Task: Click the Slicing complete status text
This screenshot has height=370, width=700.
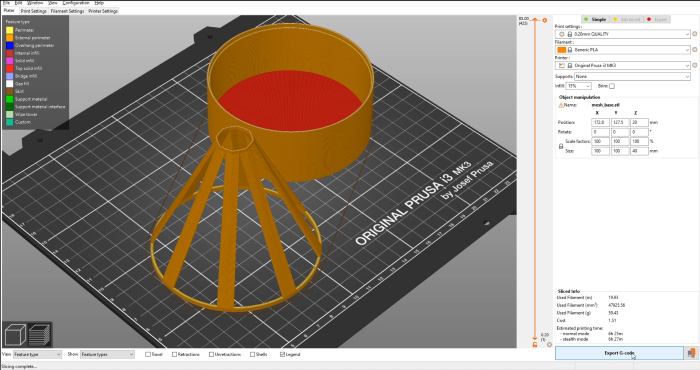Action: (19, 366)
